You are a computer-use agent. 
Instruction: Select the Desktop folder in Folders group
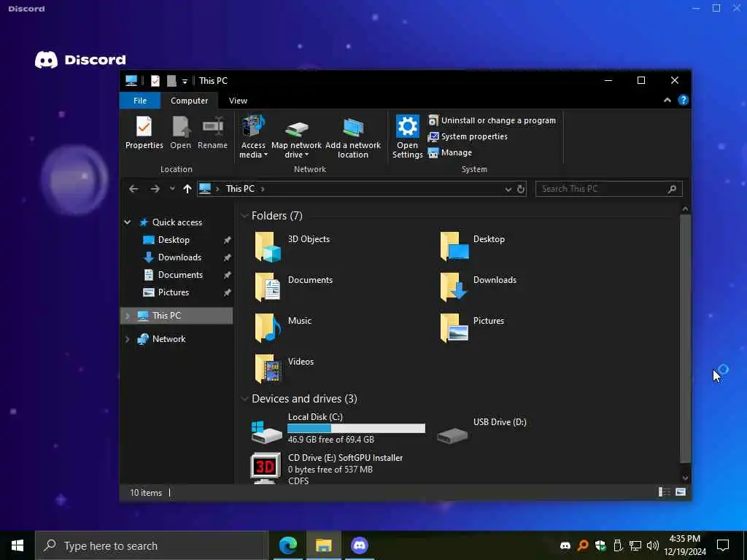(472, 246)
